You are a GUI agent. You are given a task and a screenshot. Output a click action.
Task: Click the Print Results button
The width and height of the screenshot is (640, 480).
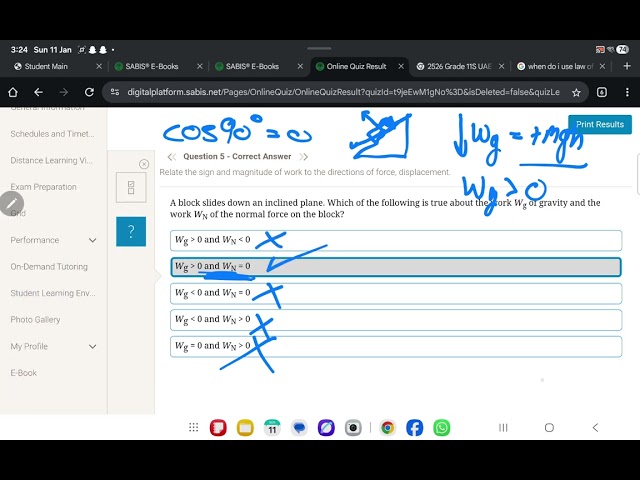tap(599, 125)
